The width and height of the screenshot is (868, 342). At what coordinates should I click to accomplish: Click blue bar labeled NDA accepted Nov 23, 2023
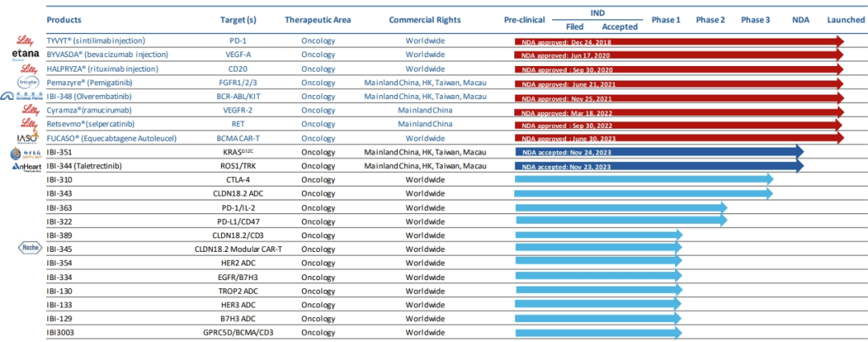click(x=659, y=166)
